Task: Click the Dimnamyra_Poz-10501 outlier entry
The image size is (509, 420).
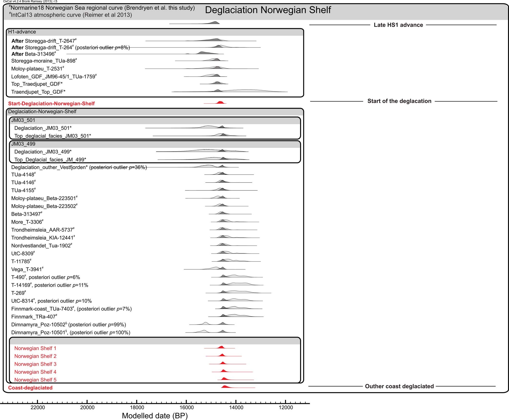Action: click(70, 333)
